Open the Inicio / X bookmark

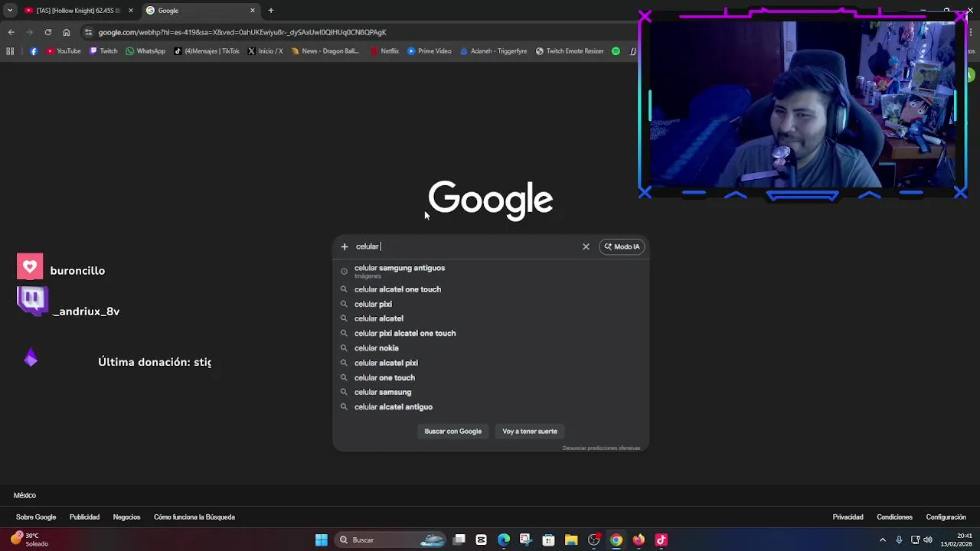[266, 51]
